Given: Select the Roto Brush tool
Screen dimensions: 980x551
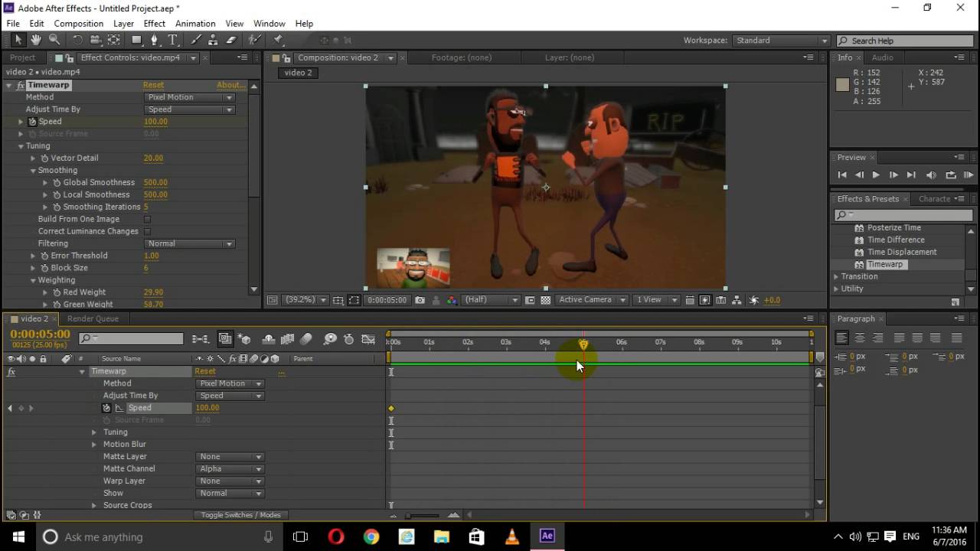Looking at the screenshot, I should pos(255,40).
